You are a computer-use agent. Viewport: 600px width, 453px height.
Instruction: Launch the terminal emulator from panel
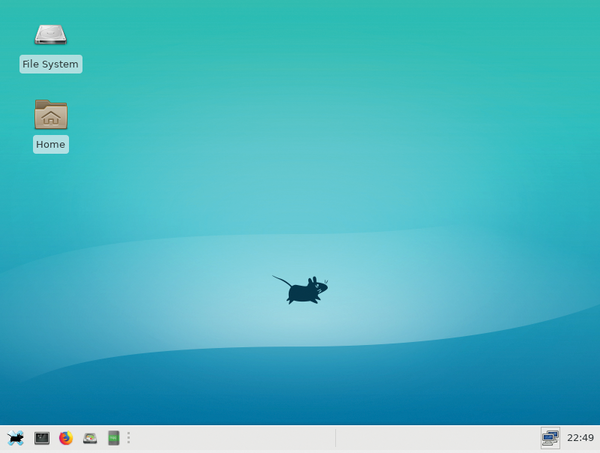(42, 438)
